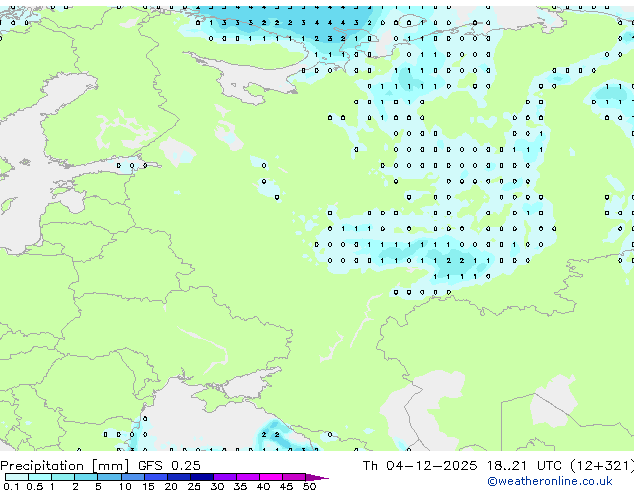Click the '50' legend scale label
Screen dimensions: 634x490
coord(310,486)
